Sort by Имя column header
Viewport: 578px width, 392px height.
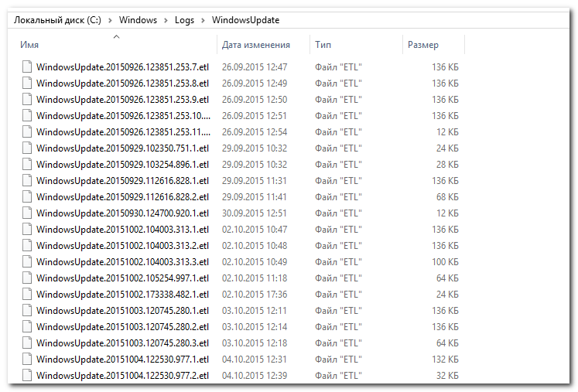click(x=29, y=45)
